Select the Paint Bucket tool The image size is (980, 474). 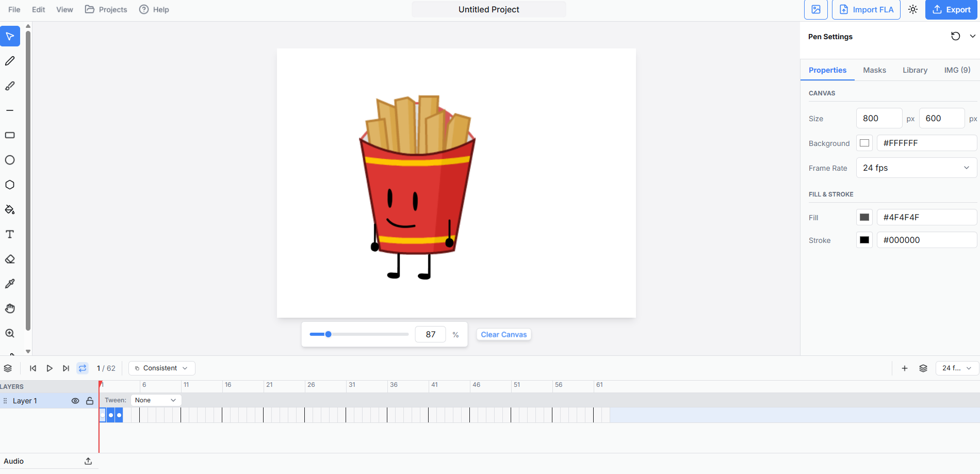[10, 209]
